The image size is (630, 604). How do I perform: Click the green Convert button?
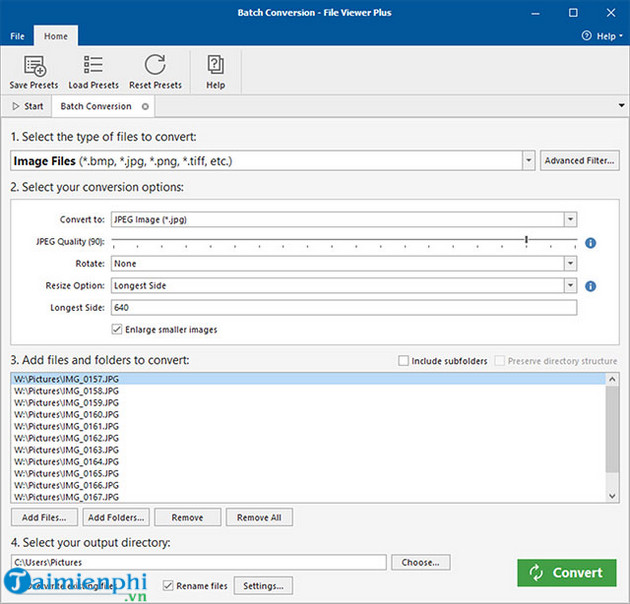point(566,572)
